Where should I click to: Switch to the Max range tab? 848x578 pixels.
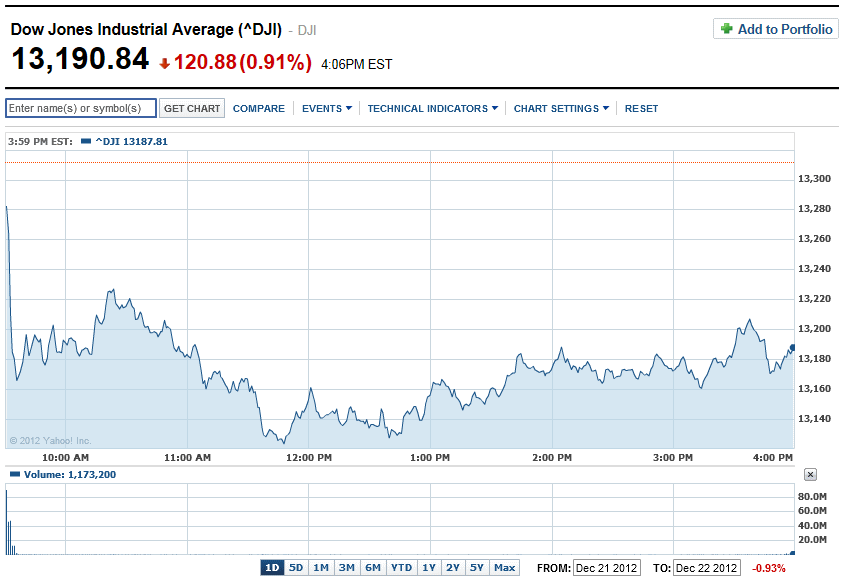pos(505,568)
